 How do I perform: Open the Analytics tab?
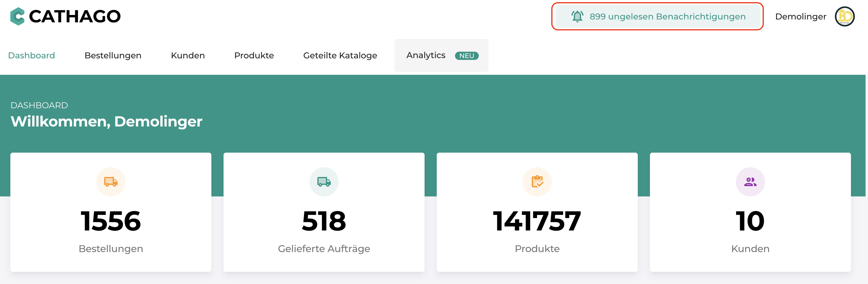441,55
